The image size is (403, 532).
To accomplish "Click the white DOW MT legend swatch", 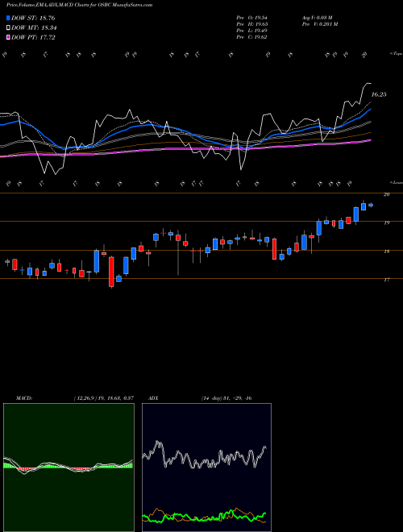I will (x=9, y=28).
